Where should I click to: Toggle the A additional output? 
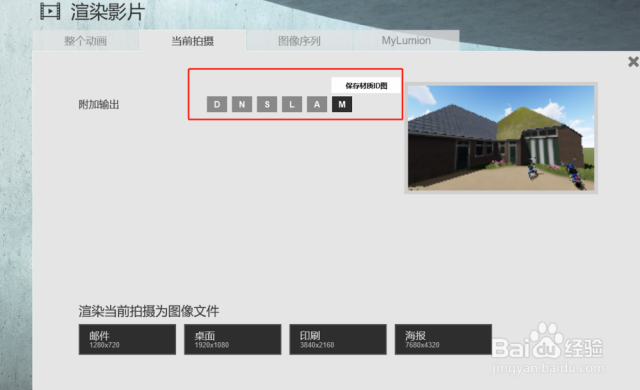[x=317, y=104]
